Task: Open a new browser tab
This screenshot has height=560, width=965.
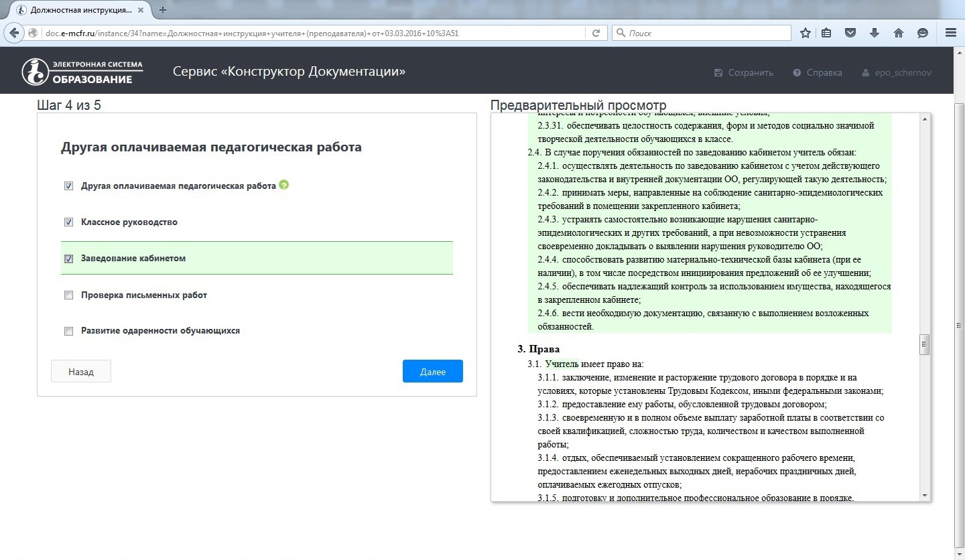Action: (163, 10)
